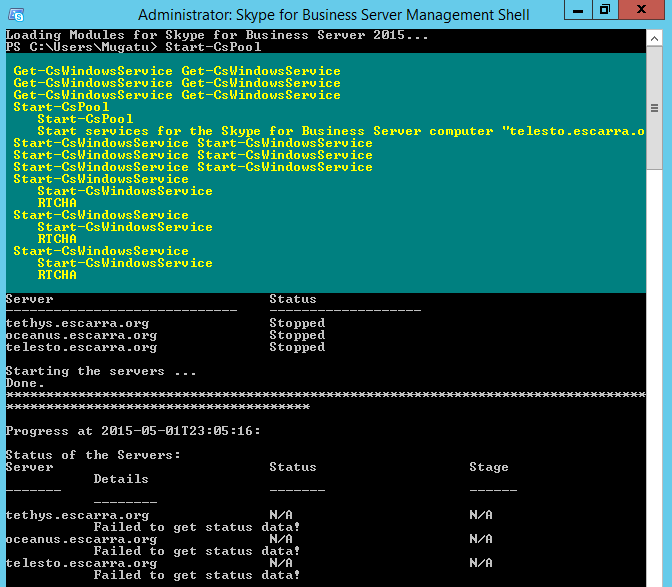Select telesto.escarra.org in the Stopped servers list
This screenshot has width=672, height=587.
(81, 347)
